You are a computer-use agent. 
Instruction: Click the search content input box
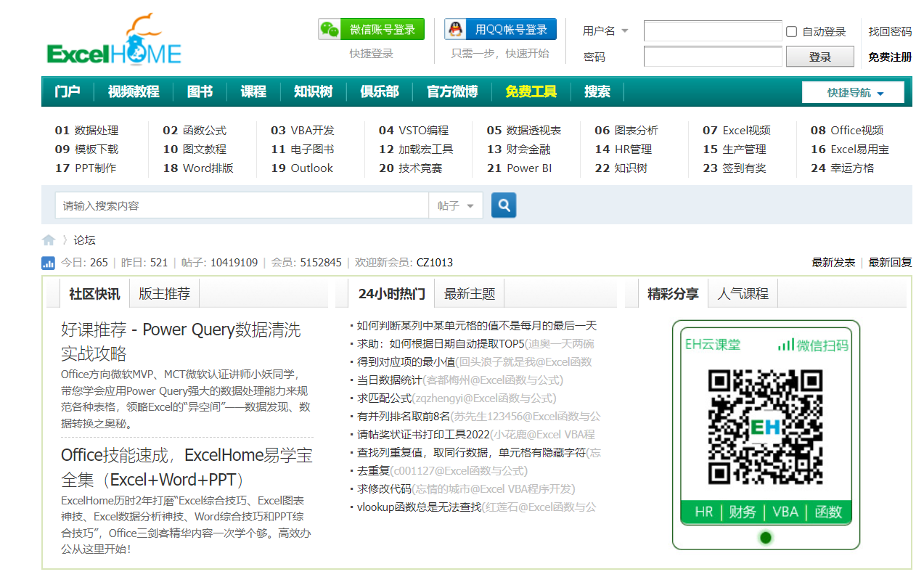(x=242, y=205)
